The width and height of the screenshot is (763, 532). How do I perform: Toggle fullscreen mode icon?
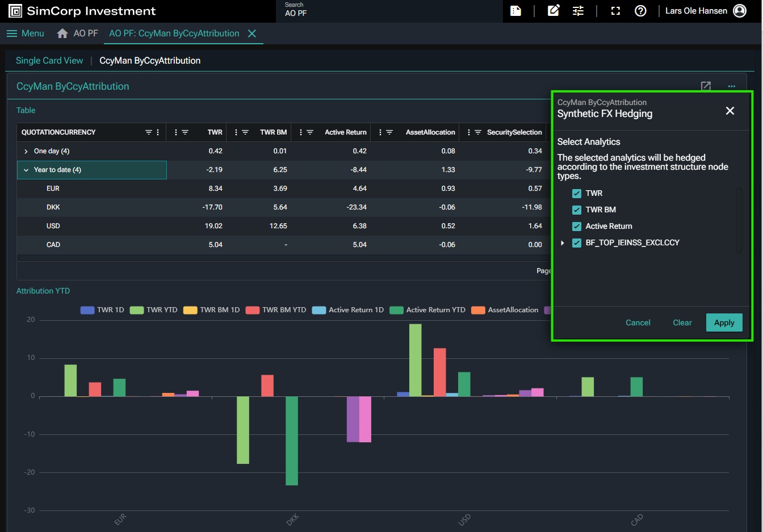[x=615, y=11]
